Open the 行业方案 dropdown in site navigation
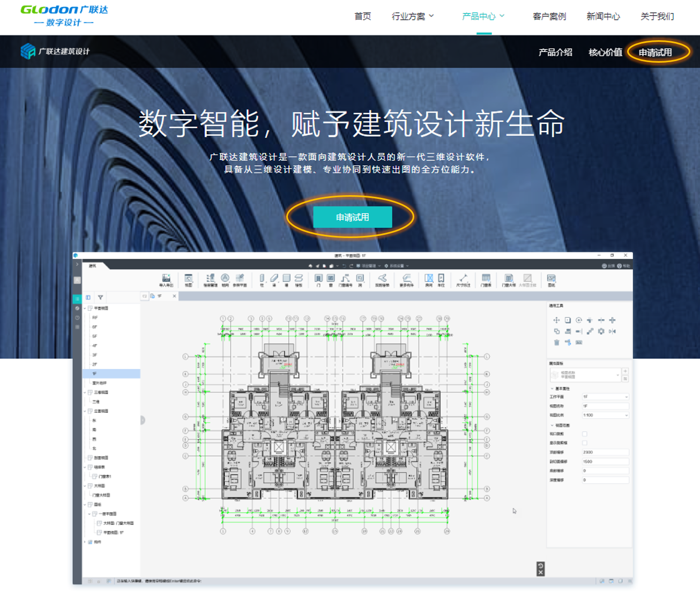The image size is (700, 601). click(x=413, y=16)
